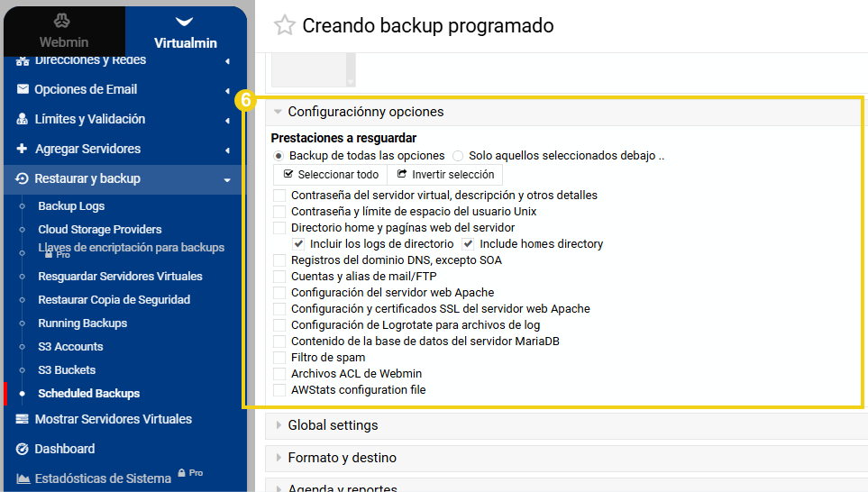
Task: Click the Restaurar y backup history icon
Action: click(22, 178)
